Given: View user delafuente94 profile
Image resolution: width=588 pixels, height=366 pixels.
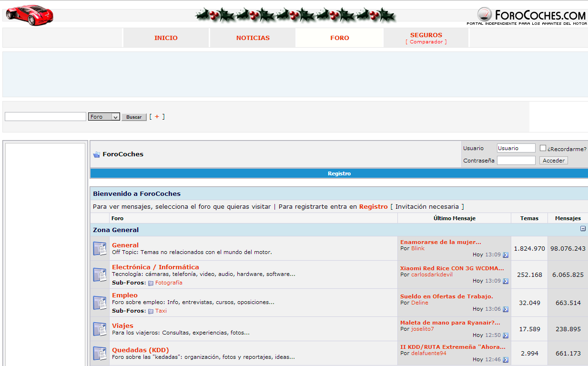Looking at the screenshot, I should (429, 353).
